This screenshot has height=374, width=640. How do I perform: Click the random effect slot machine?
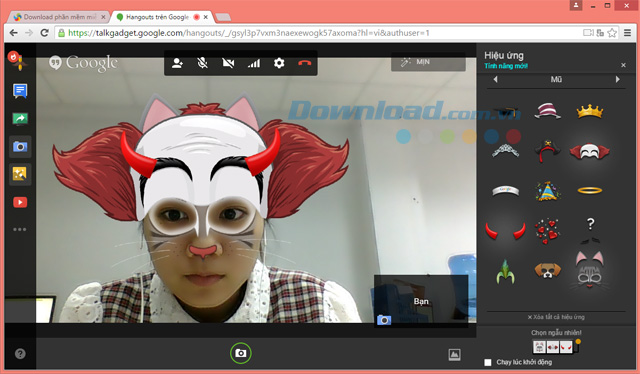pyautogui.click(x=556, y=347)
